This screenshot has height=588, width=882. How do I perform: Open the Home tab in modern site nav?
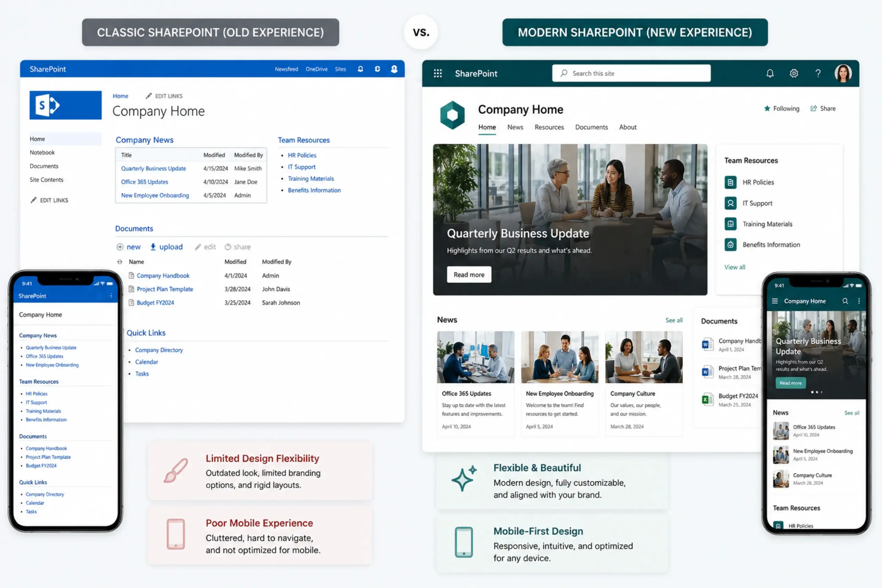[487, 127]
